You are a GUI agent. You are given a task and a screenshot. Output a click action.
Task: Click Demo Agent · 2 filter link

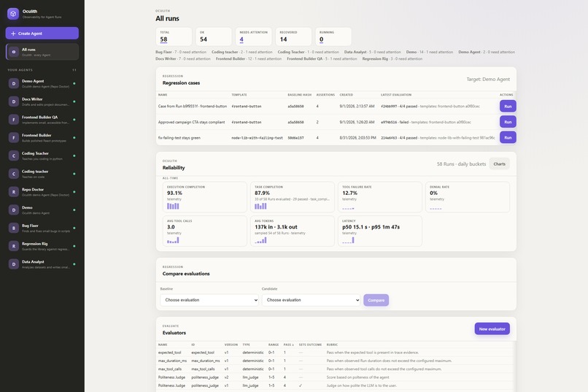(x=487, y=52)
